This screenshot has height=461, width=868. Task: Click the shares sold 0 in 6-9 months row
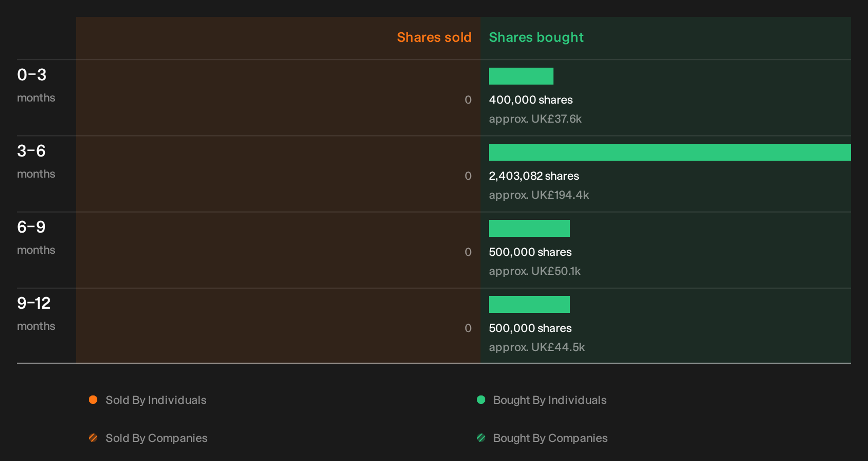(468, 252)
